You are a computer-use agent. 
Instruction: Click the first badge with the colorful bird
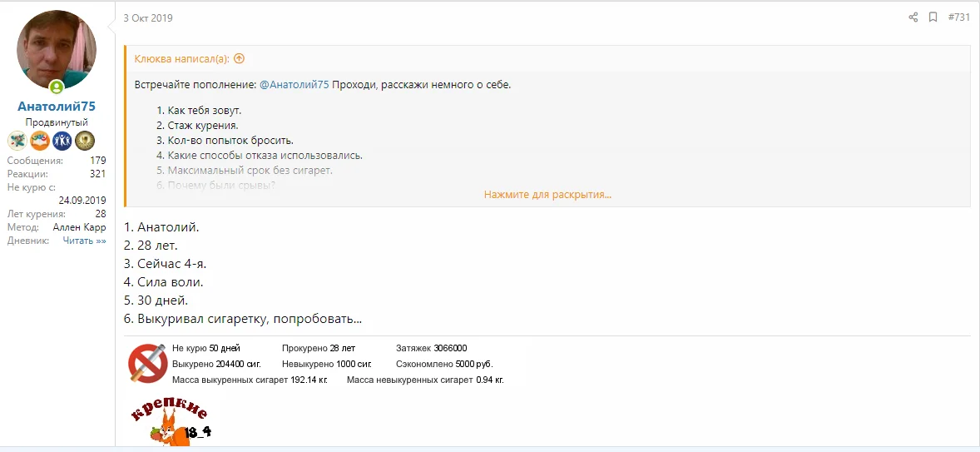(x=17, y=141)
